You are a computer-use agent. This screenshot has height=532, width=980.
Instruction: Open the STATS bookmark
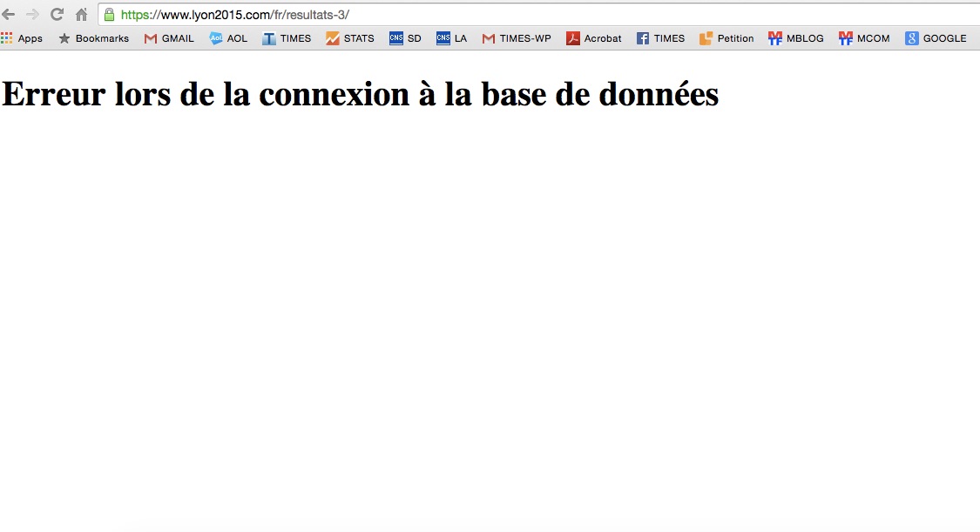(350, 38)
